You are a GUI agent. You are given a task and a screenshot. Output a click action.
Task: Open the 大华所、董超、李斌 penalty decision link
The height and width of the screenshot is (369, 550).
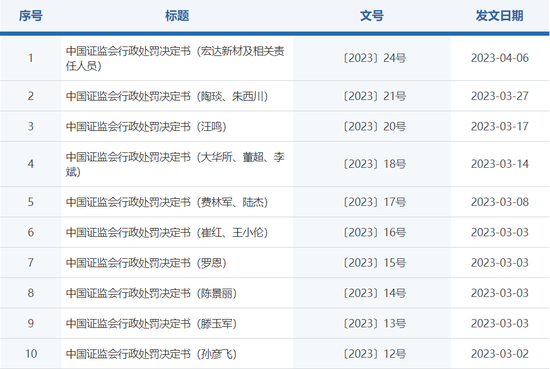(x=175, y=164)
